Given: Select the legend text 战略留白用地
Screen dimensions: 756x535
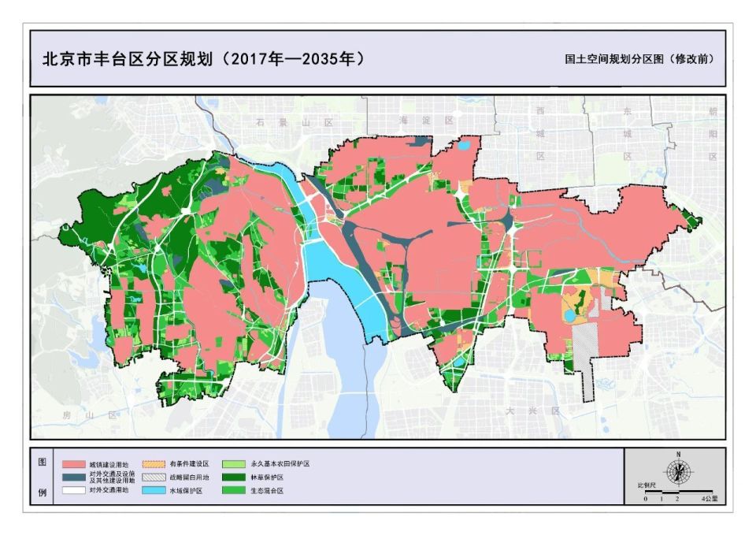Looking at the screenshot, I should click(190, 477).
